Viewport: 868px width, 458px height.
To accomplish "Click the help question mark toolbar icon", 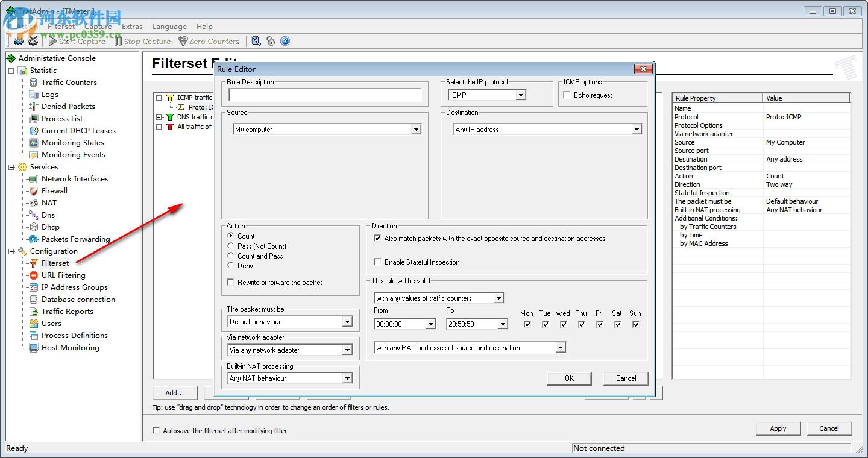I will [285, 41].
